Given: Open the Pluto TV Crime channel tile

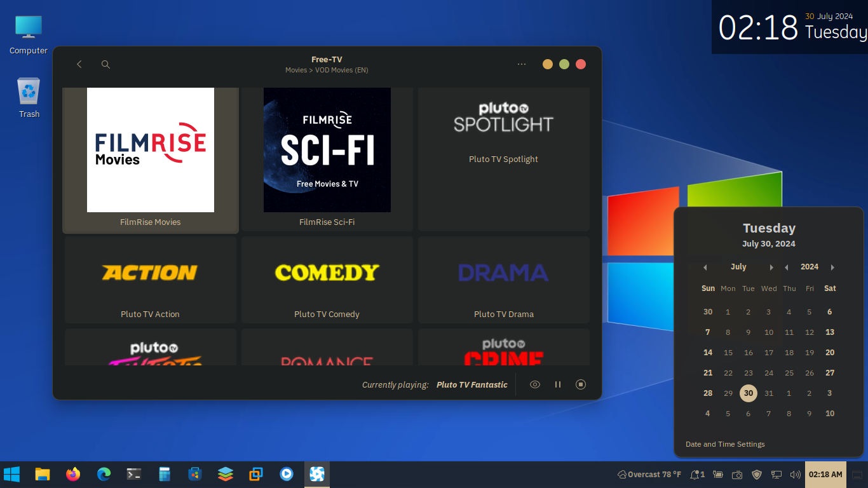Looking at the screenshot, I should [504, 347].
